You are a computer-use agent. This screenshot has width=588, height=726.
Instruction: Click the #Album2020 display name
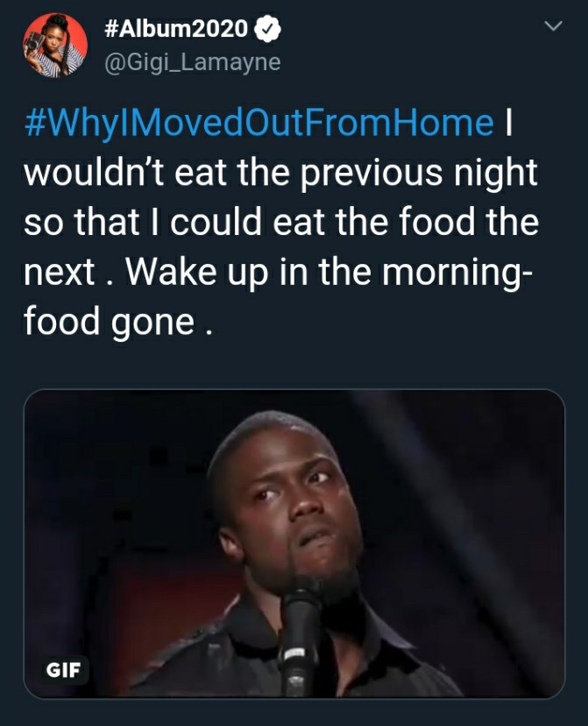coord(176,29)
